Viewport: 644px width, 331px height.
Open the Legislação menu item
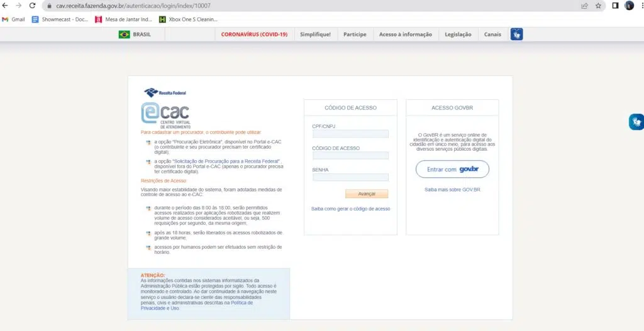tap(458, 35)
